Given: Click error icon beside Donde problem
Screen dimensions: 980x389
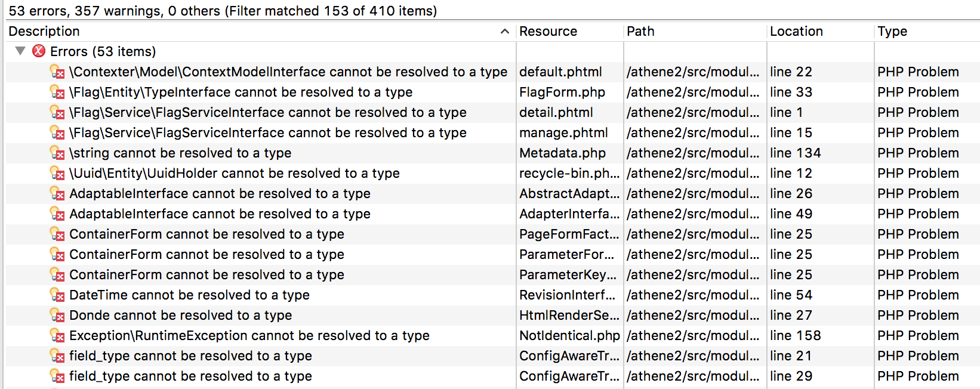Looking at the screenshot, I should (x=57, y=316).
